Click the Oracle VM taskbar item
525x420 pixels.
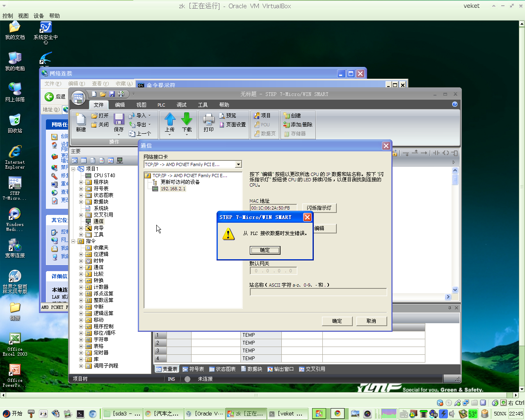point(204,413)
